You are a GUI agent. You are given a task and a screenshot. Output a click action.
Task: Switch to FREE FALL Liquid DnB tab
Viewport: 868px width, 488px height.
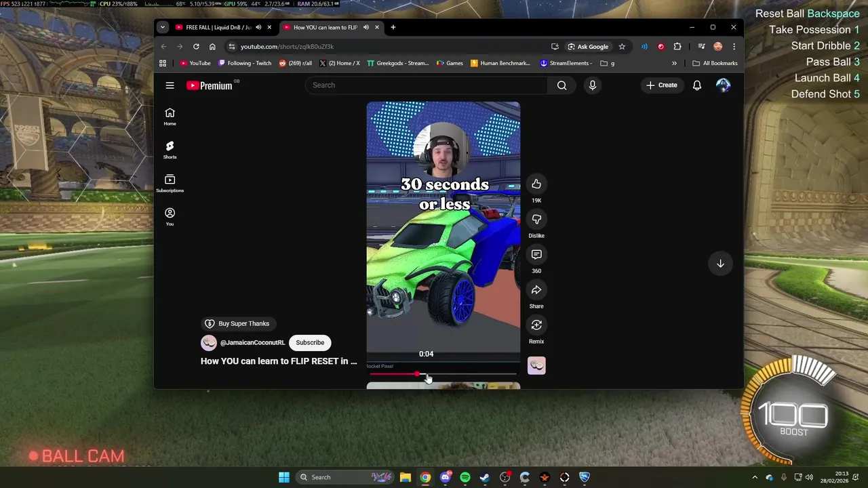pos(218,28)
